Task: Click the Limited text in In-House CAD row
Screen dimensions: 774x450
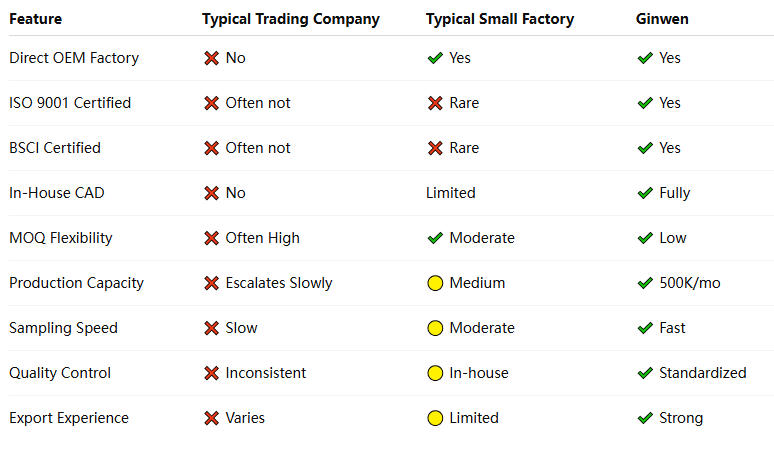Action: point(450,193)
